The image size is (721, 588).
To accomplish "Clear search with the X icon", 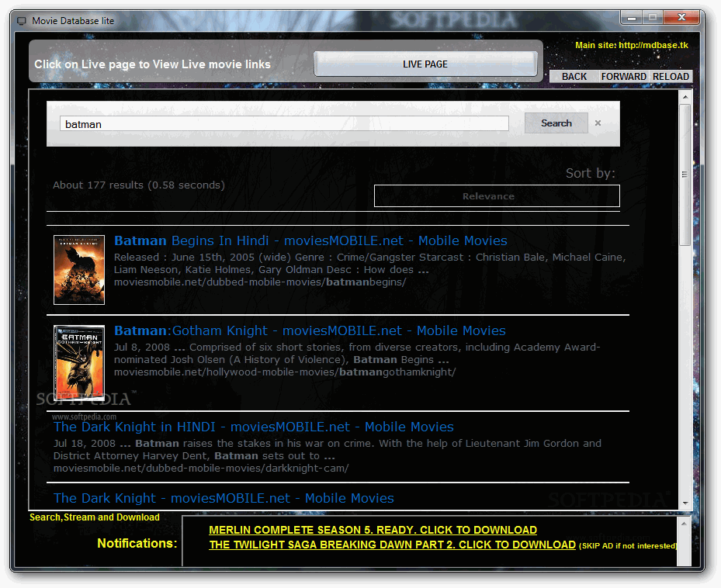I will pos(598,123).
